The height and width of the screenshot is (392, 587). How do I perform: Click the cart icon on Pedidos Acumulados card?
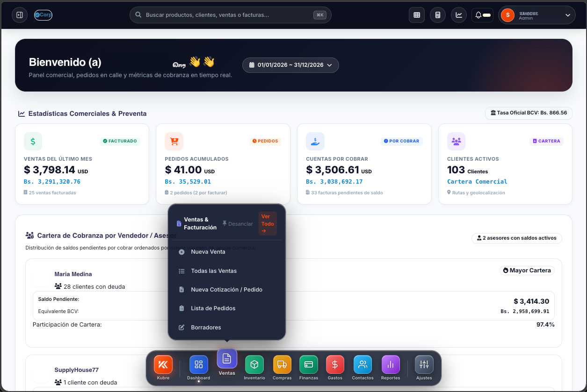(174, 141)
